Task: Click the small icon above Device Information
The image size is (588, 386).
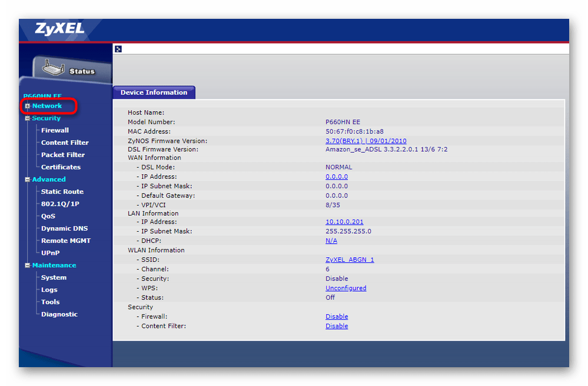Action: click(x=118, y=49)
